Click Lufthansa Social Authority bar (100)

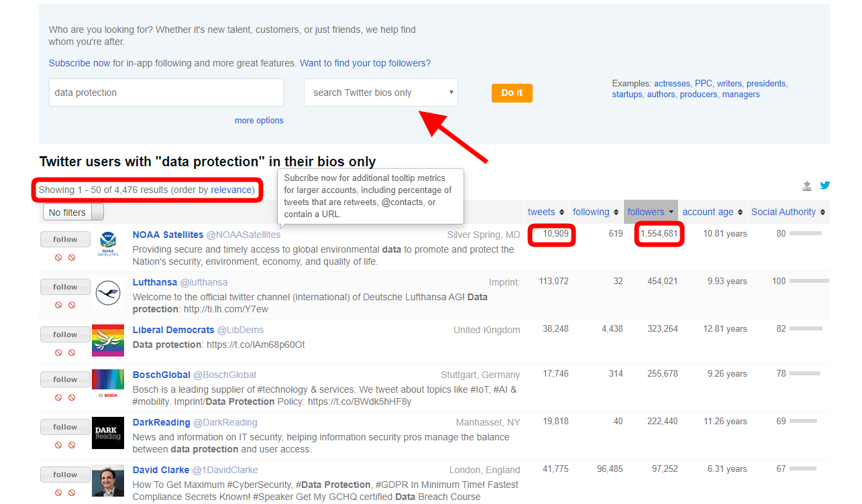tap(809, 281)
